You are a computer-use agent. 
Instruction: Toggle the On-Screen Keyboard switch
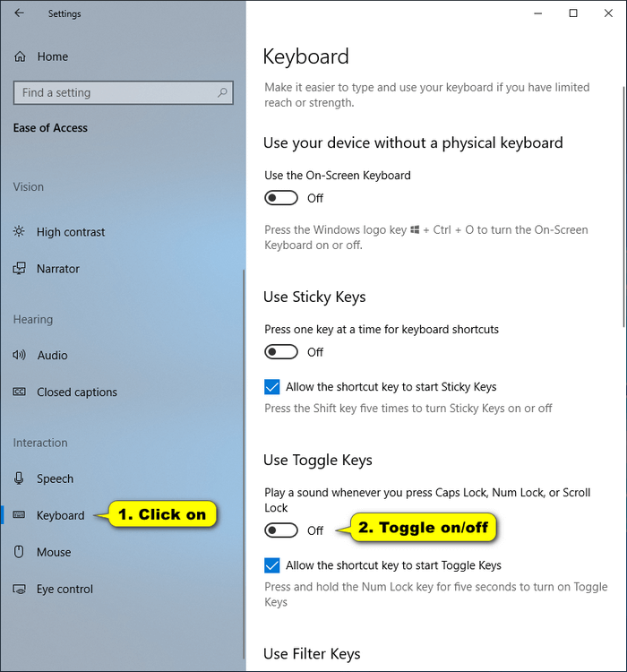pos(281,198)
